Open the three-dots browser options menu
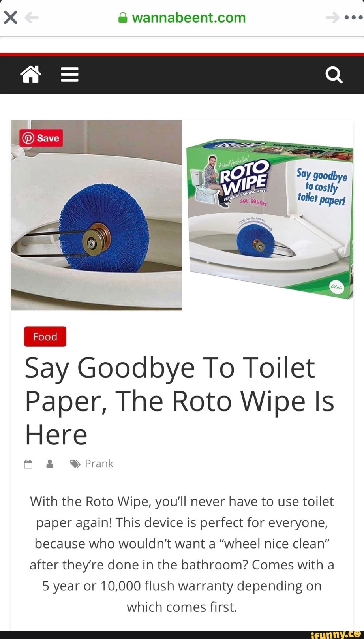This screenshot has width=364, height=639. coord(353,17)
